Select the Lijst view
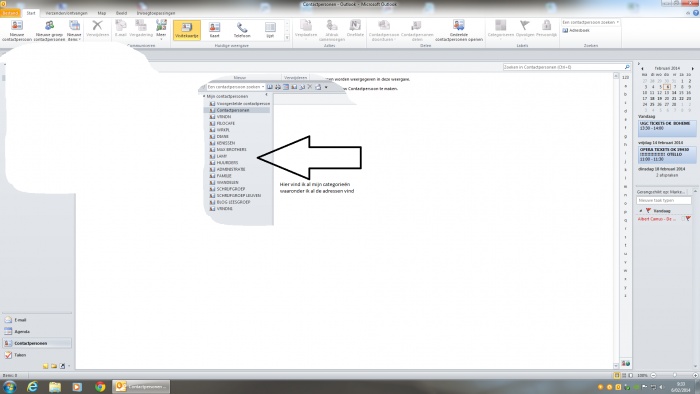The width and height of the screenshot is (700, 394). pos(270,30)
